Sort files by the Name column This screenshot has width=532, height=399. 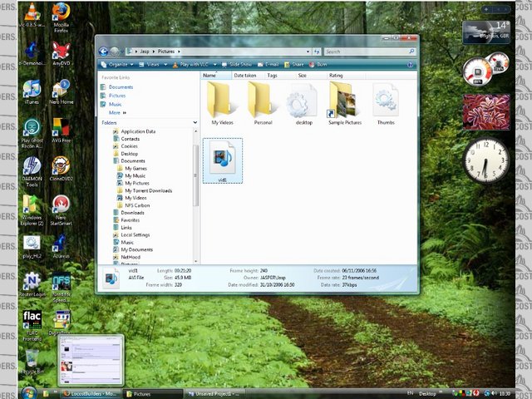point(209,75)
